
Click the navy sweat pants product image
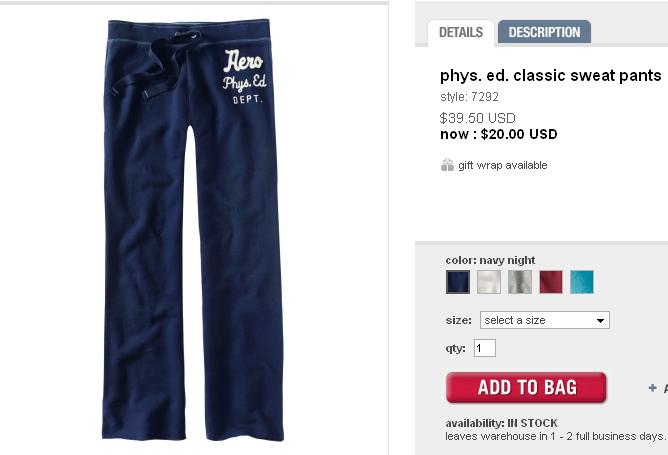point(193,229)
